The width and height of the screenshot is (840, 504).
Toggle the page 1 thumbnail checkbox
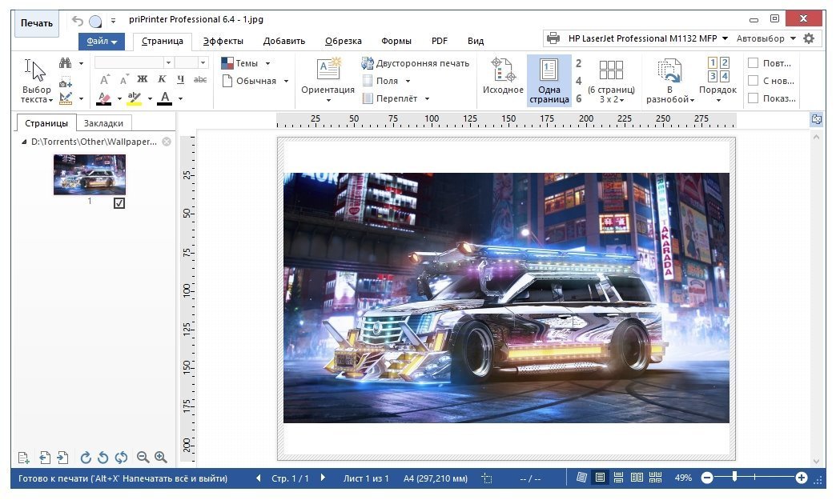(x=119, y=203)
